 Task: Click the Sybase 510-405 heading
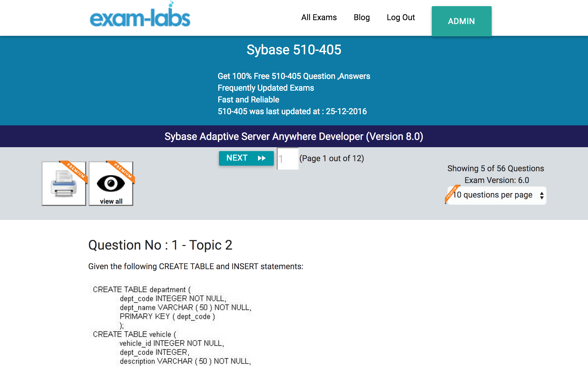click(294, 50)
